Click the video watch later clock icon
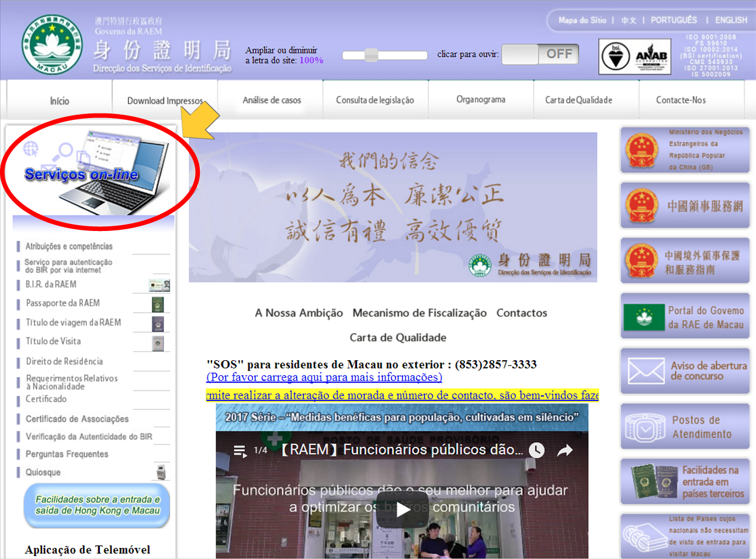This screenshot has height=559, width=756. (x=536, y=450)
